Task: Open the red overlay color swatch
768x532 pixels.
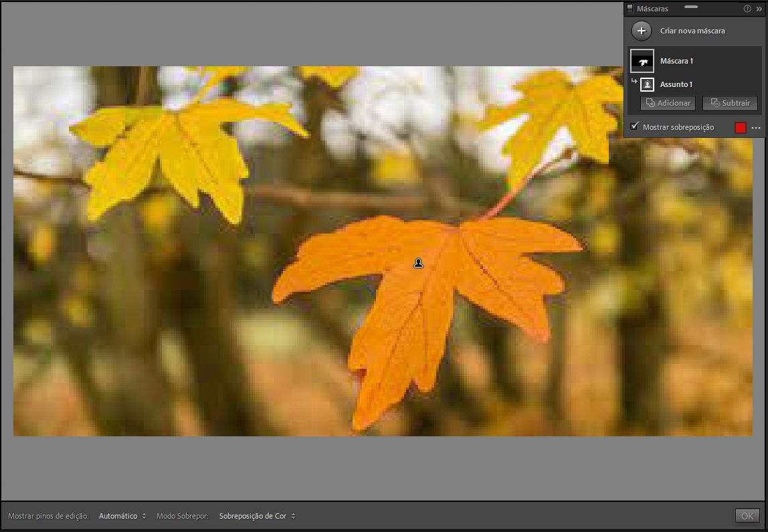Action: click(x=740, y=128)
